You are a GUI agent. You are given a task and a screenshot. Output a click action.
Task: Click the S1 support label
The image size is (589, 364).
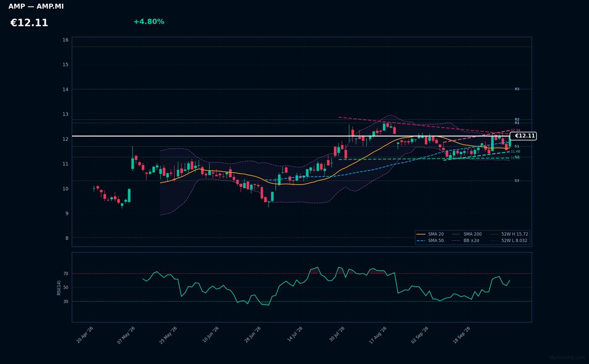point(517,146)
